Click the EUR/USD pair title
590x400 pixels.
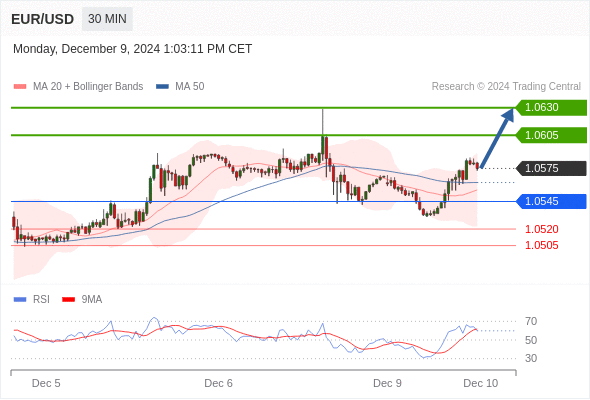pos(43,19)
